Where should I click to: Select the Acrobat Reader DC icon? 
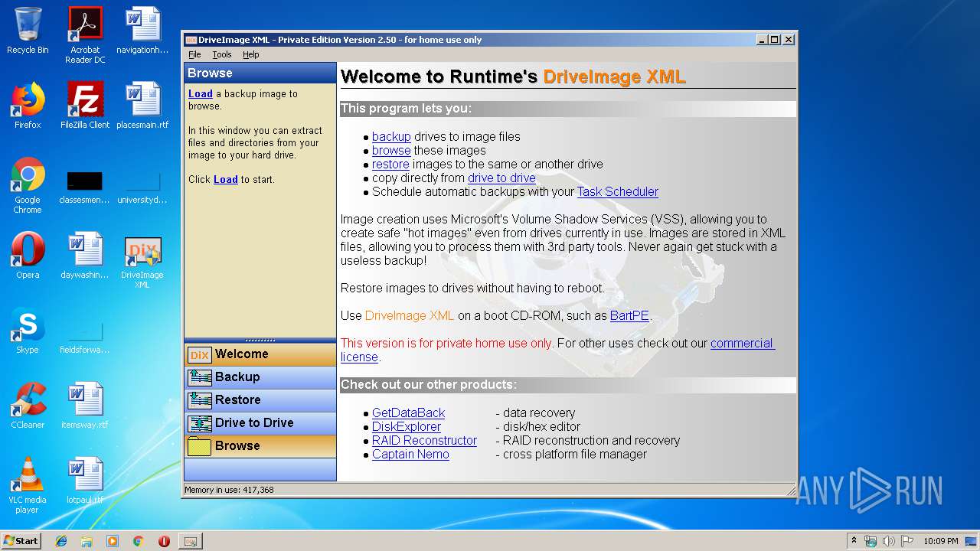(85, 35)
